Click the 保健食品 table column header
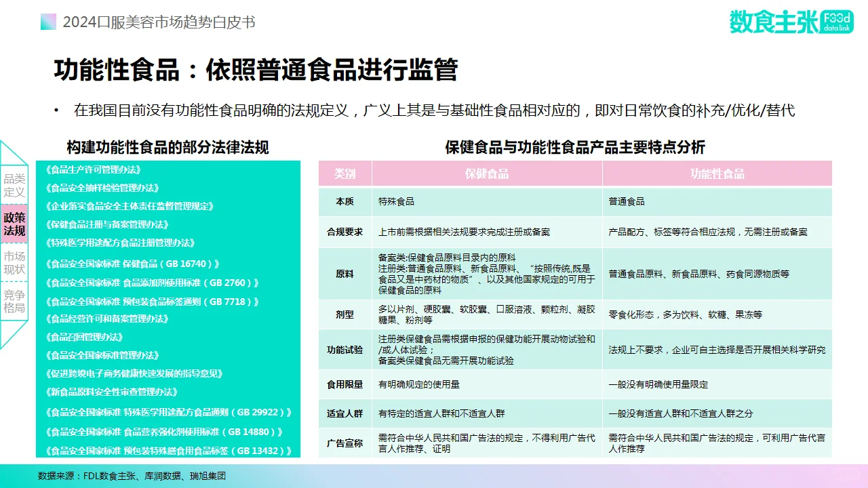 (486, 174)
